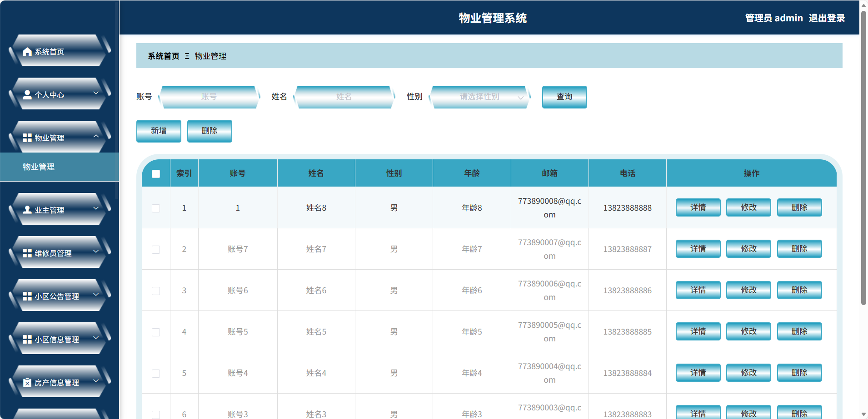The height and width of the screenshot is (419, 868).
Task: Open 系统首页 in the sidebar
Action: click(x=60, y=51)
